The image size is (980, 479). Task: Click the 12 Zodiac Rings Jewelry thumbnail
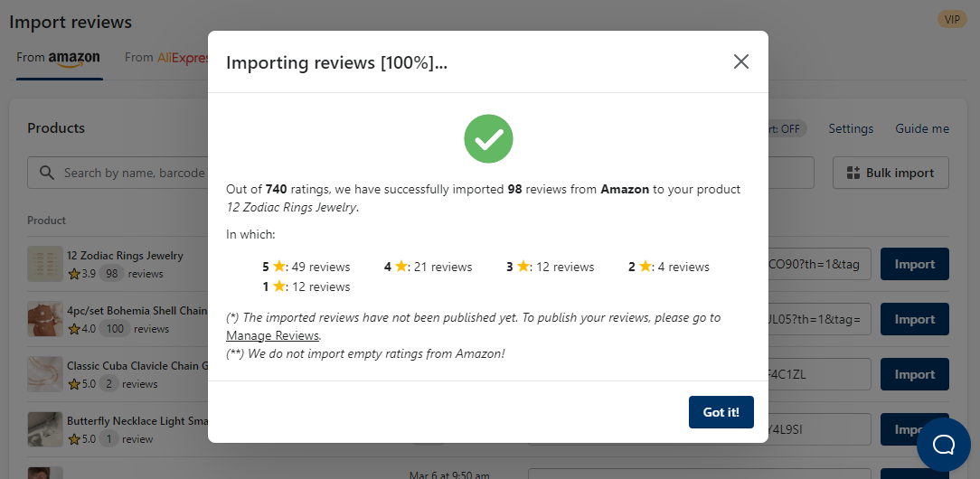tap(45, 264)
